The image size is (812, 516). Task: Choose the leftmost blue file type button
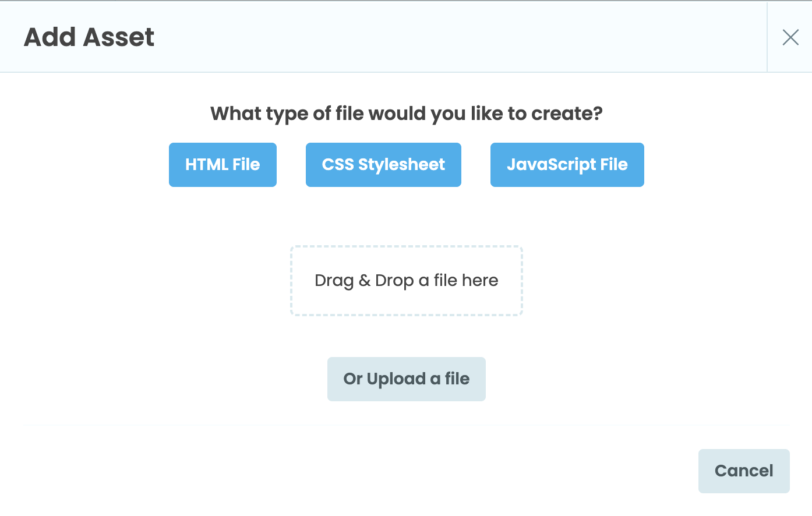(x=223, y=165)
